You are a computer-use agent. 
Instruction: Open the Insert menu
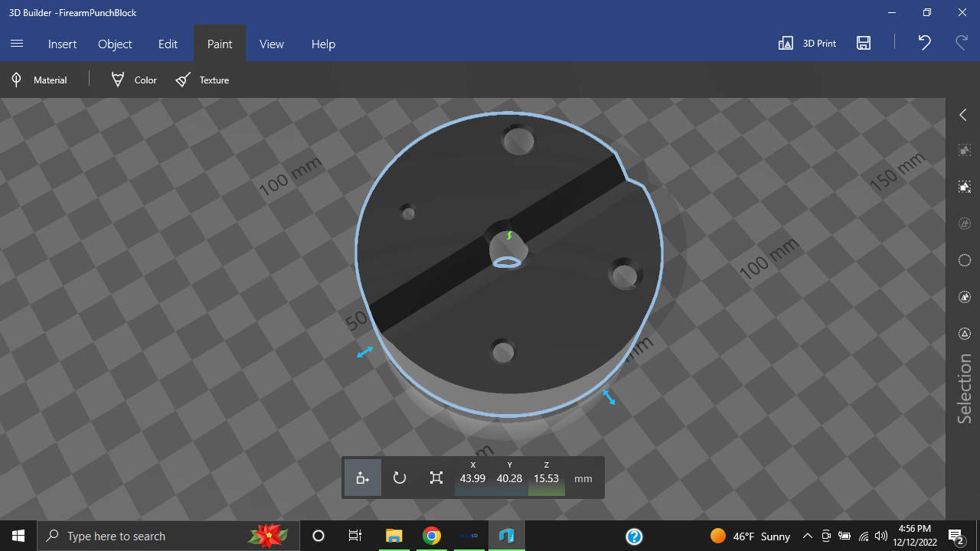[x=62, y=44]
